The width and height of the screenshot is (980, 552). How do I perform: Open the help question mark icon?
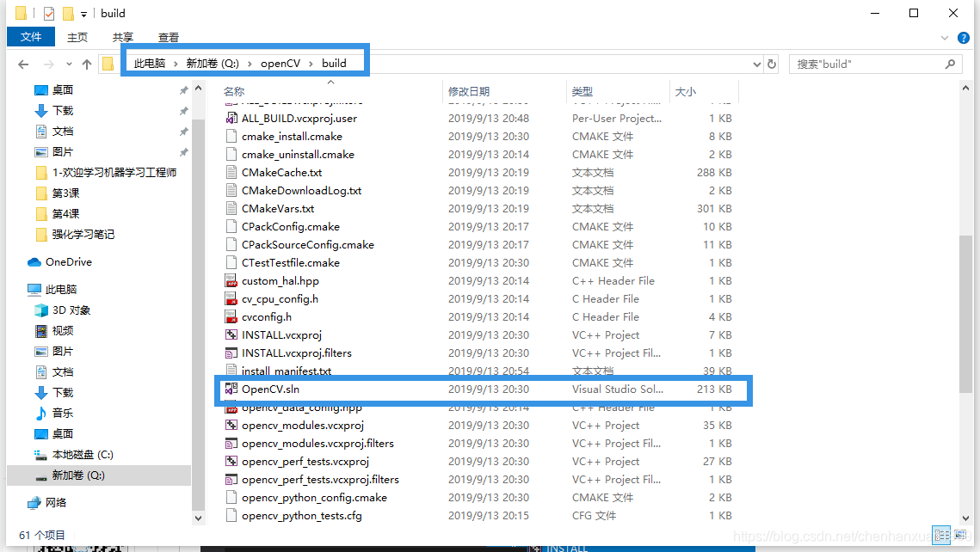(964, 38)
